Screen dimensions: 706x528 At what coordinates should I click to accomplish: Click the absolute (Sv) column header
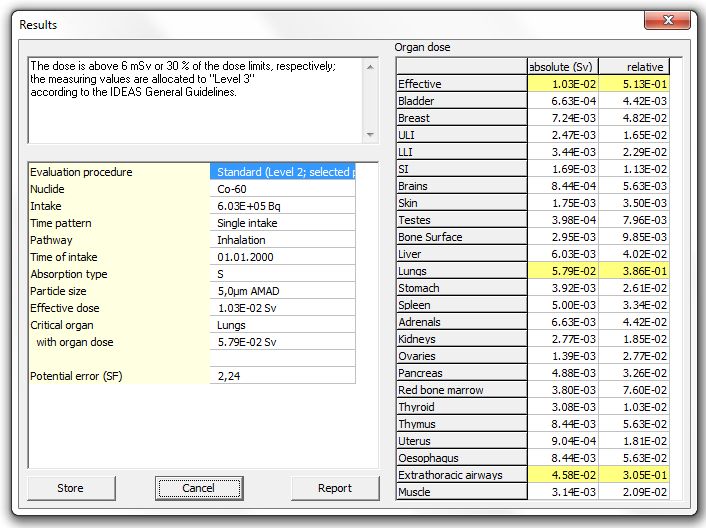point(563,67)
